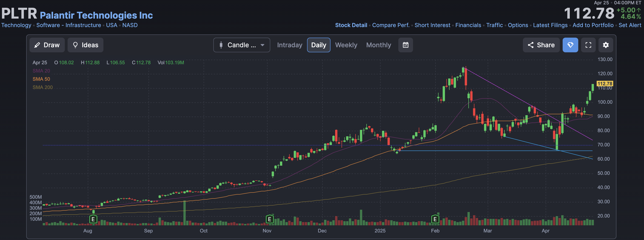Open the Latest Filings link
644x240 pixels.
pos(550,25)
